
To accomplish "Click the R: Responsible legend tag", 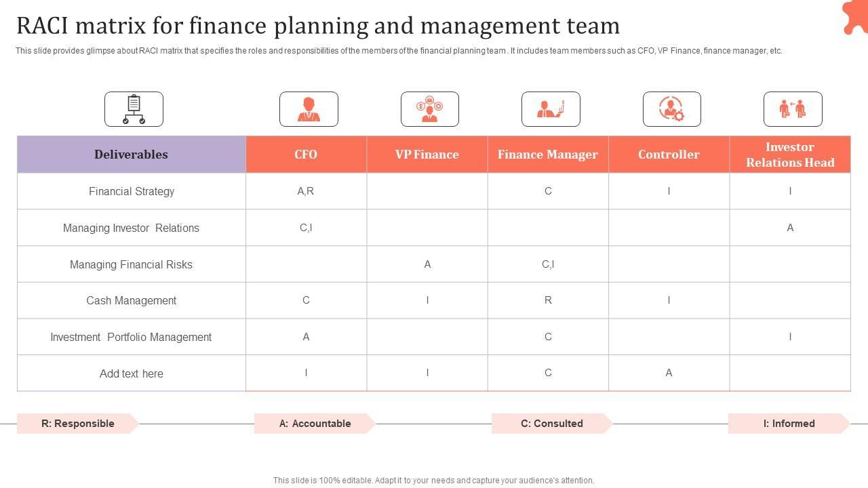I will click(x=78, y=424).
